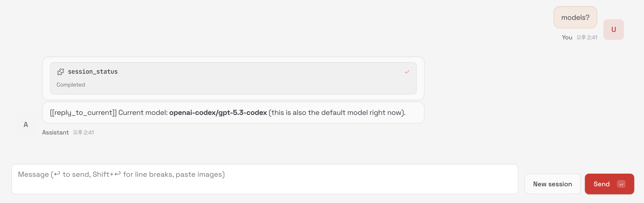The image size is (644, 203).
Task: Click the "Assistant" sender label
Action: pyautogui.click(x=56, y=132)
